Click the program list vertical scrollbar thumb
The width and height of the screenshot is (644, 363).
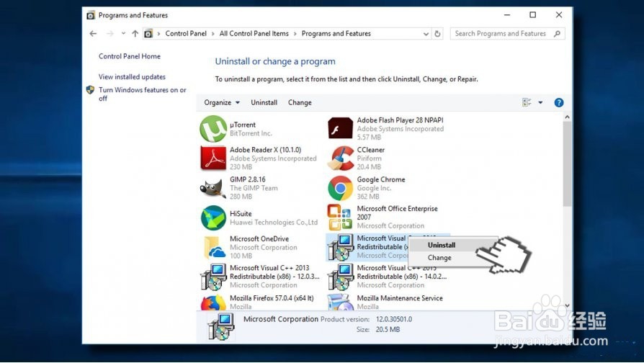point(567,163)
